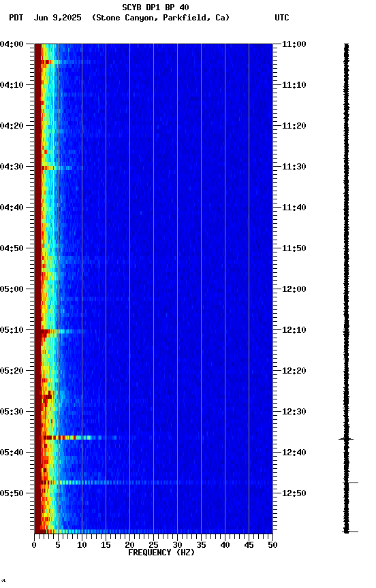Click the 10 Hz frequency axis label
This screenshot has height=588, width=376.
tap(82, 545)
